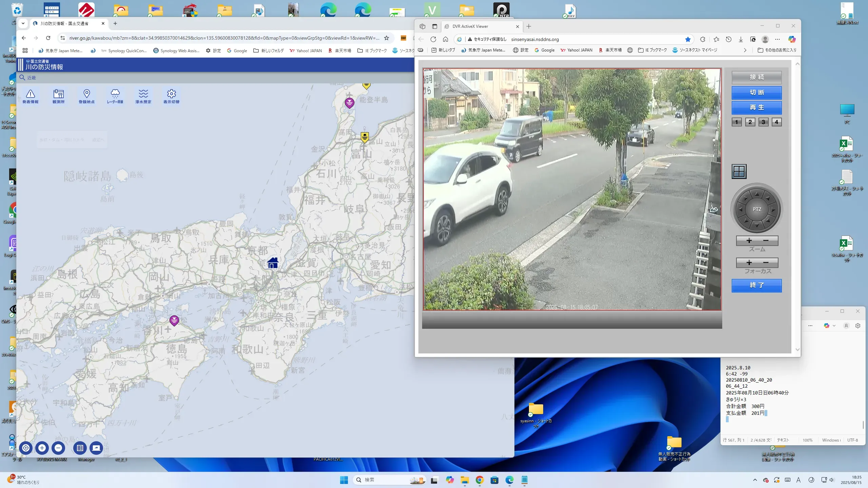Expand the bookmarks overflow chevron in Edge
The width and height of the screenshot is (868, 488).
[x=745, y=50]
